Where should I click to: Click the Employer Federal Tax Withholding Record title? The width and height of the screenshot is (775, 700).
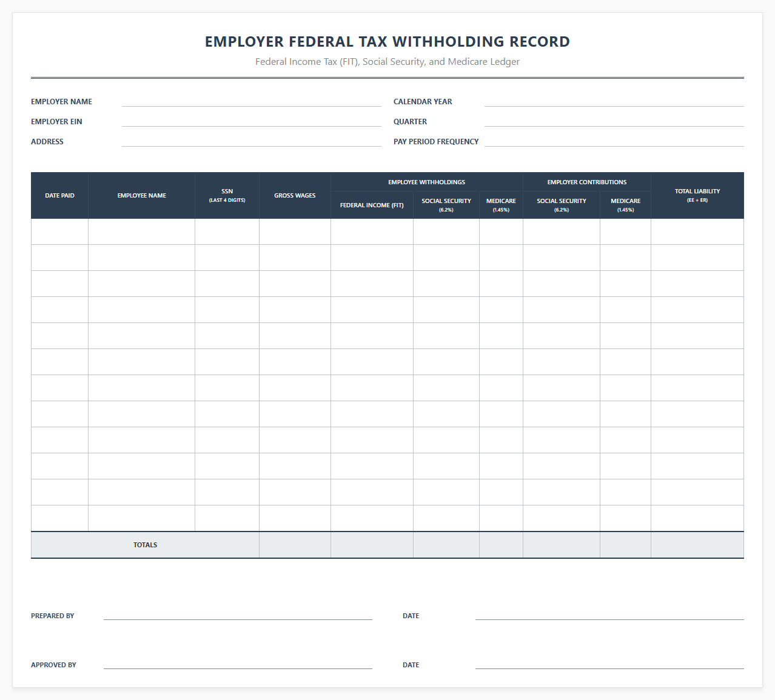(x=387, y=41)
